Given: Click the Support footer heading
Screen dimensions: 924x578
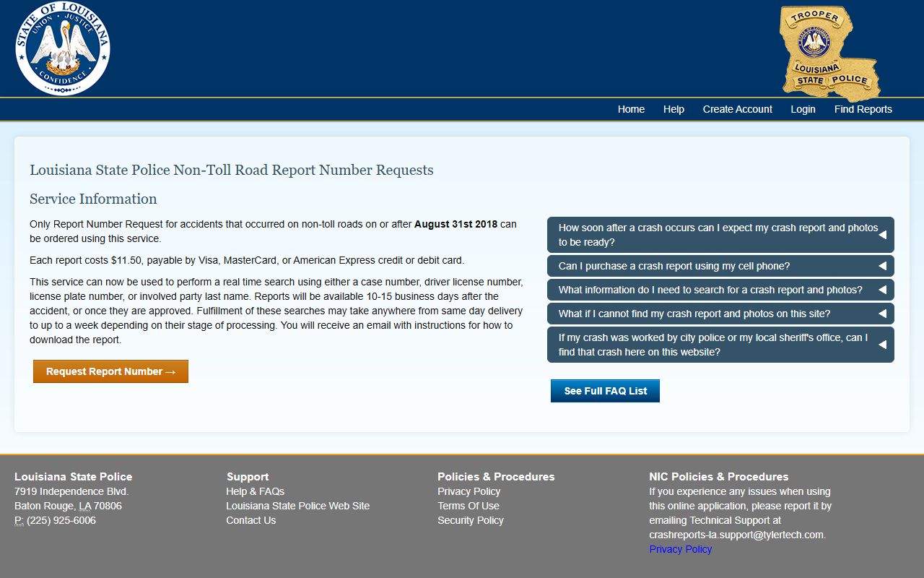Looking at the screenshot, I should 248,477.
